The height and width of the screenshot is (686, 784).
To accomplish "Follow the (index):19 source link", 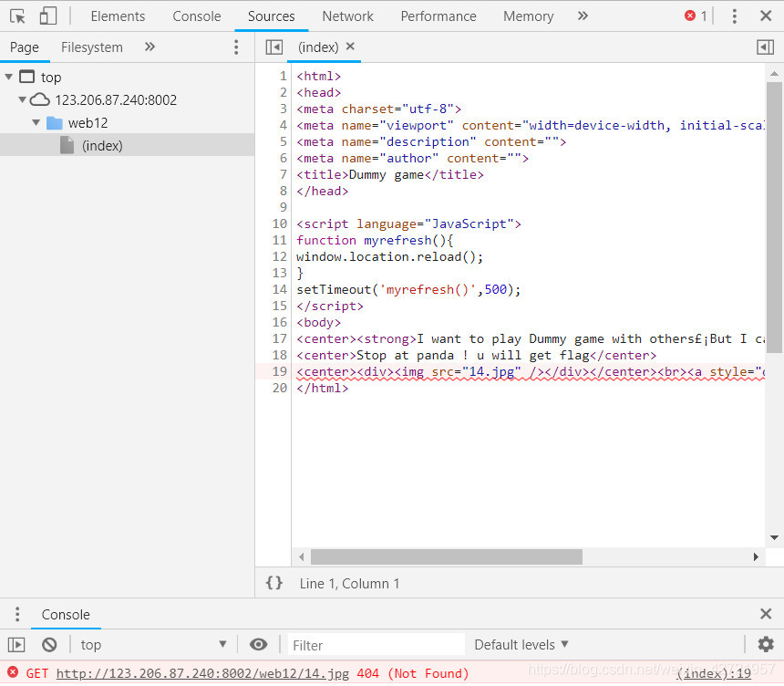I will pos(714,673).
